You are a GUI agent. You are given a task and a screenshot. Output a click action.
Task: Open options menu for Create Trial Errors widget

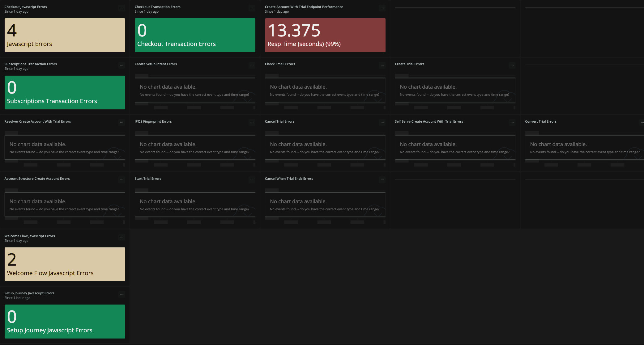pyautogui.click(x=512, y=65)
